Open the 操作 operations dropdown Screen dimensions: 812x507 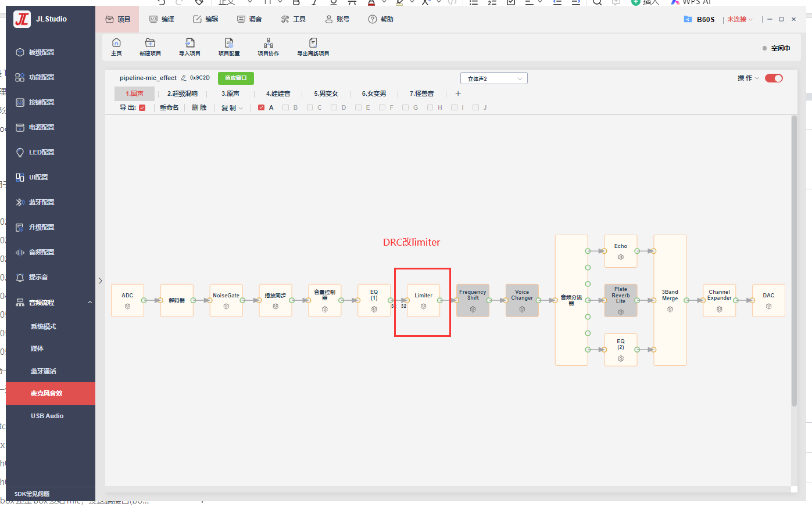pyautogui.click(x=748, y=78)
